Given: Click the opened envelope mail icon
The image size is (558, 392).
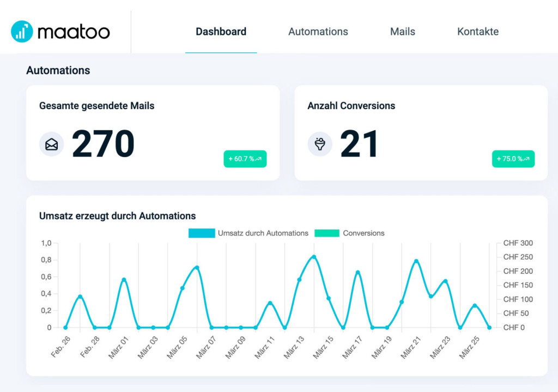Looking at the screenshot, I should pos(52,144).
